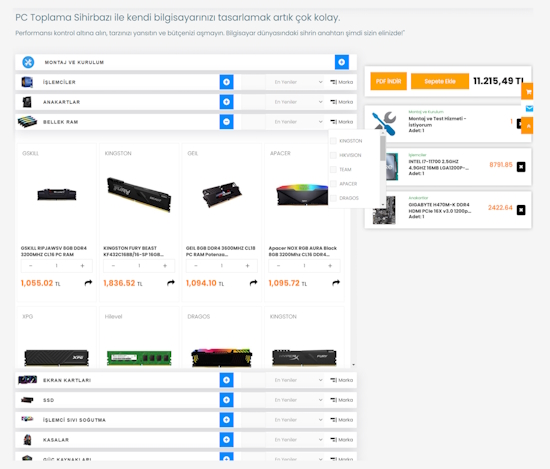Decrease GEIL RAM quantity with minus
Screen dimensions: 550x469
point(196,266)
